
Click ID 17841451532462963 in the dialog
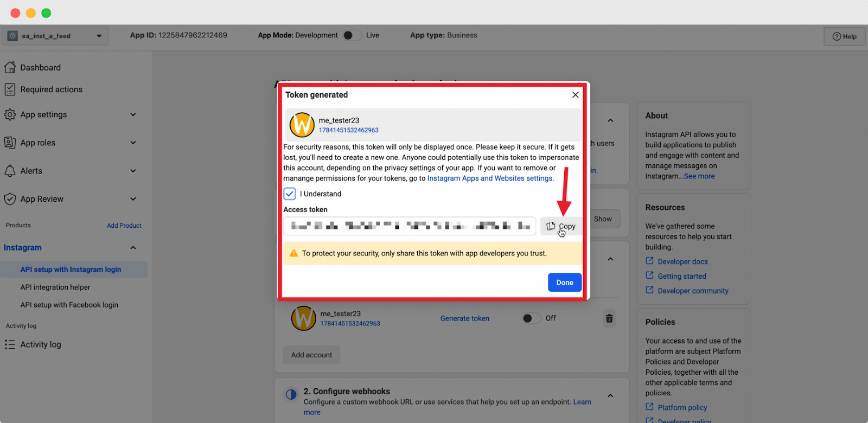(x=349, y=130)
